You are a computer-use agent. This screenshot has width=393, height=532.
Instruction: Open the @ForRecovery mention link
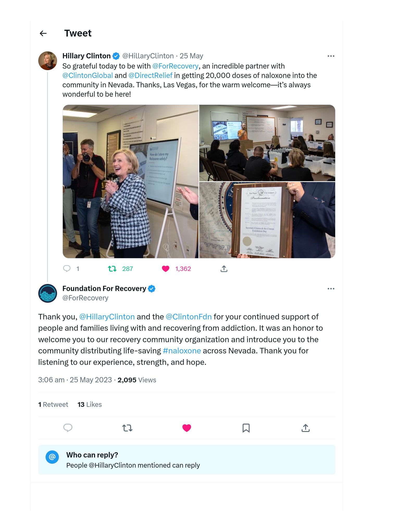tap(175, 66)
